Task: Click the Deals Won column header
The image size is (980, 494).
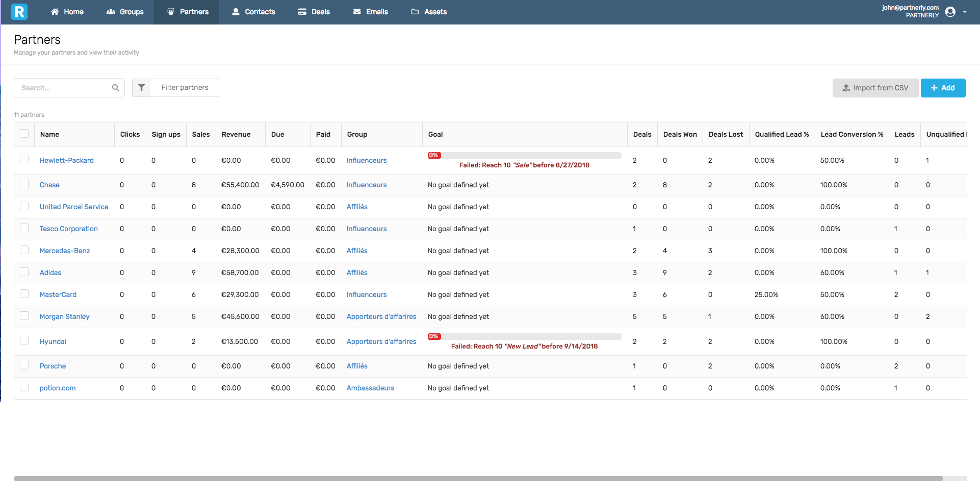Action: (680, 134)
